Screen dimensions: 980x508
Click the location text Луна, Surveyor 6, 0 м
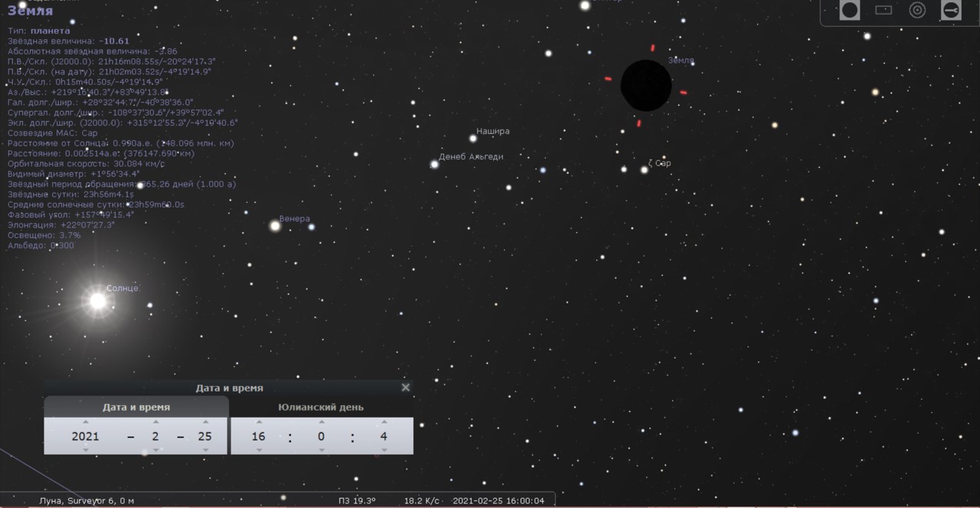(87, 501)
